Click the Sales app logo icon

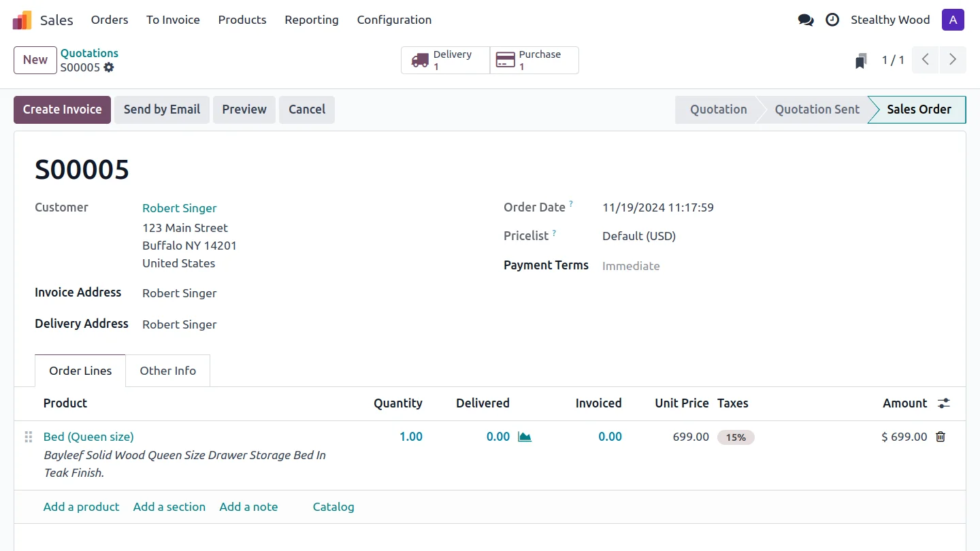point(22,20)
